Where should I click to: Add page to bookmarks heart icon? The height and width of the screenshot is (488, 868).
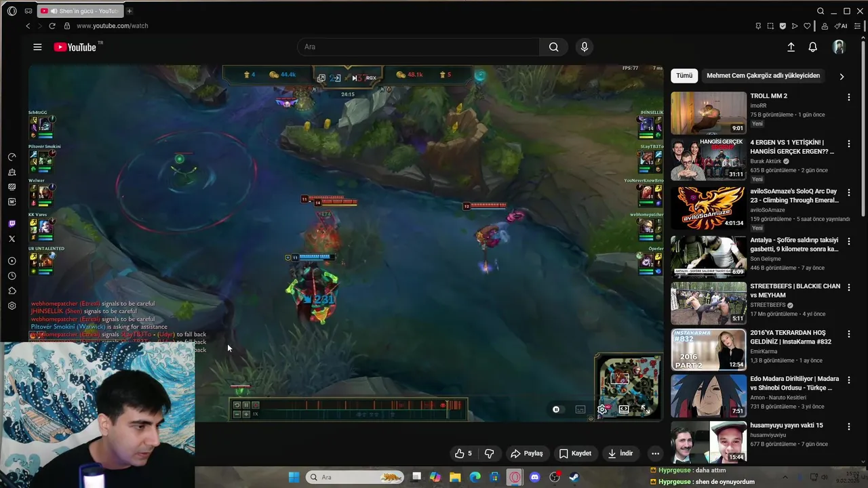click(807, 26)
